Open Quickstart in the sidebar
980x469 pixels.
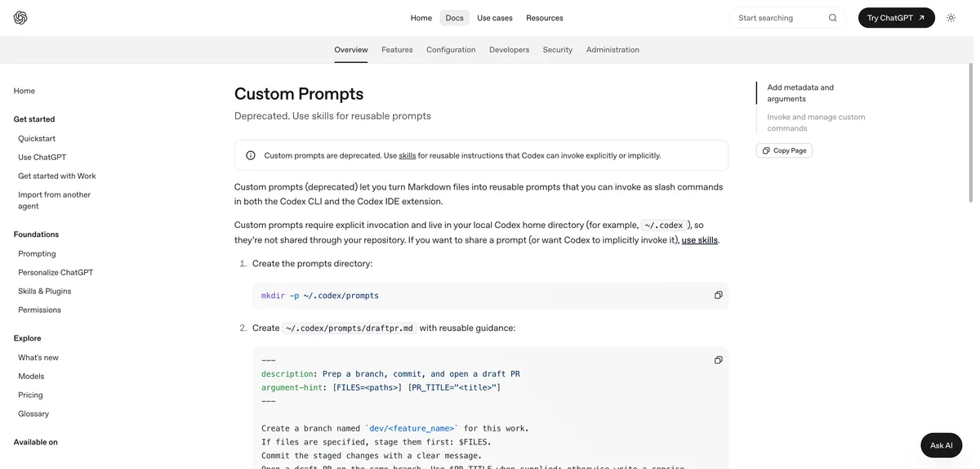coord(37,139)
